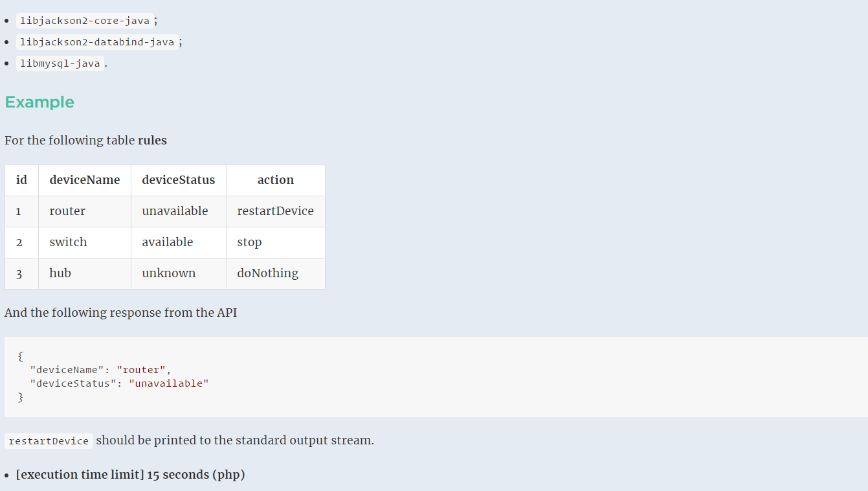Select the switch device name cell
The height and width of the screenshot is (491, 868).
pos(67,242)
